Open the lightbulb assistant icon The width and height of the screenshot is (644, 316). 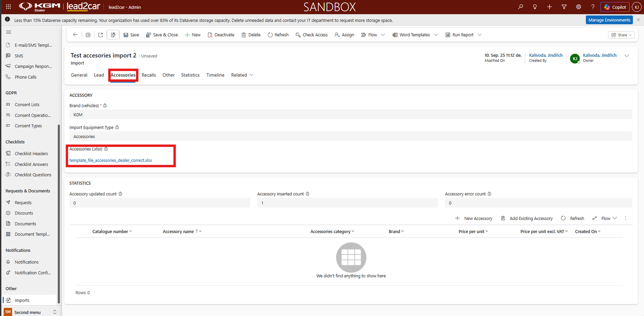point(535,7)
